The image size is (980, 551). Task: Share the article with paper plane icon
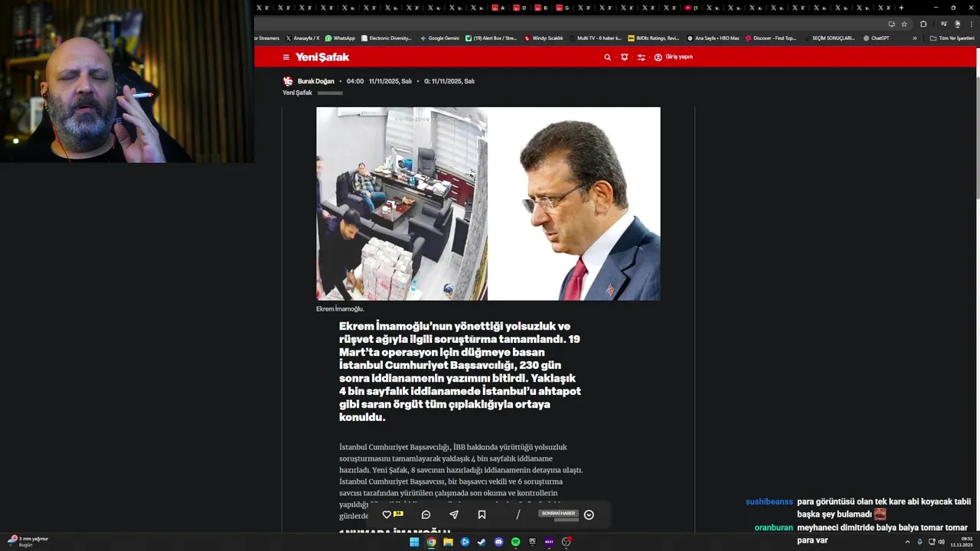pyautogui.click(x=454, y=515)
